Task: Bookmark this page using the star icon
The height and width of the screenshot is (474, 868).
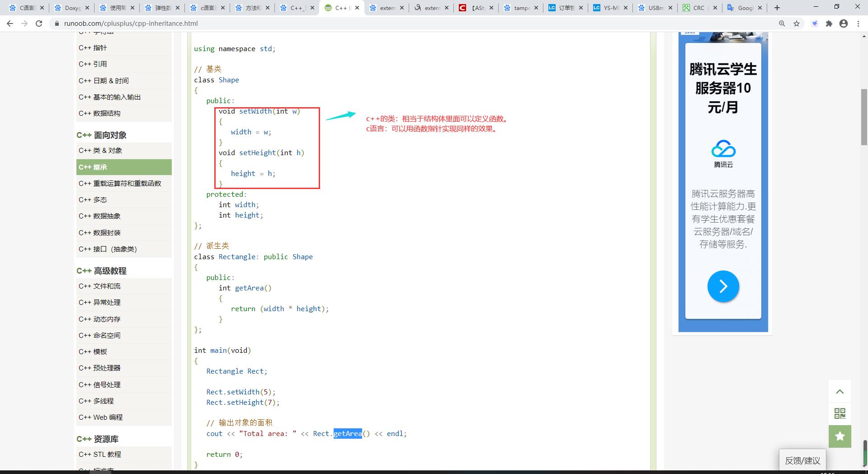Action: pyautogui.click(x=796, y=24)
